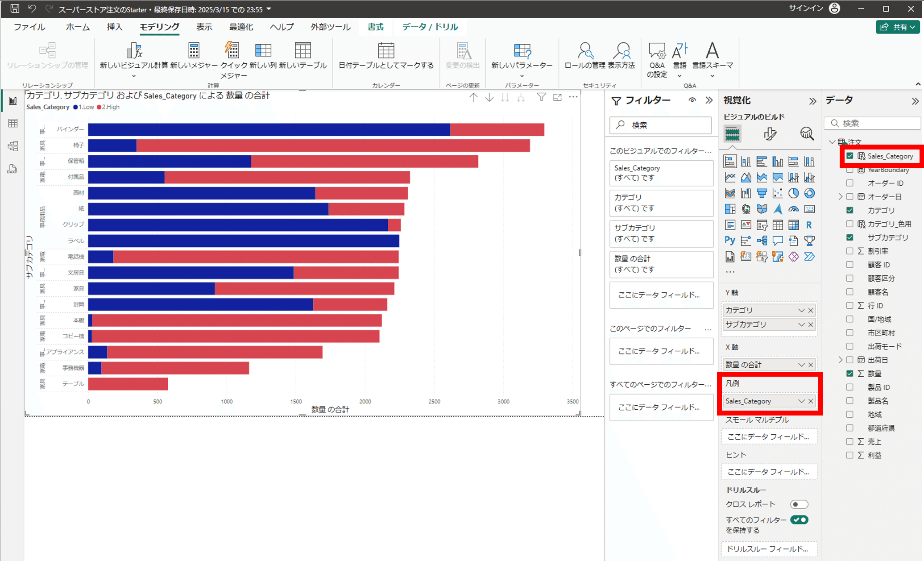
Task: Expand the オーダー日 field hierarchy
Action: 841,196
